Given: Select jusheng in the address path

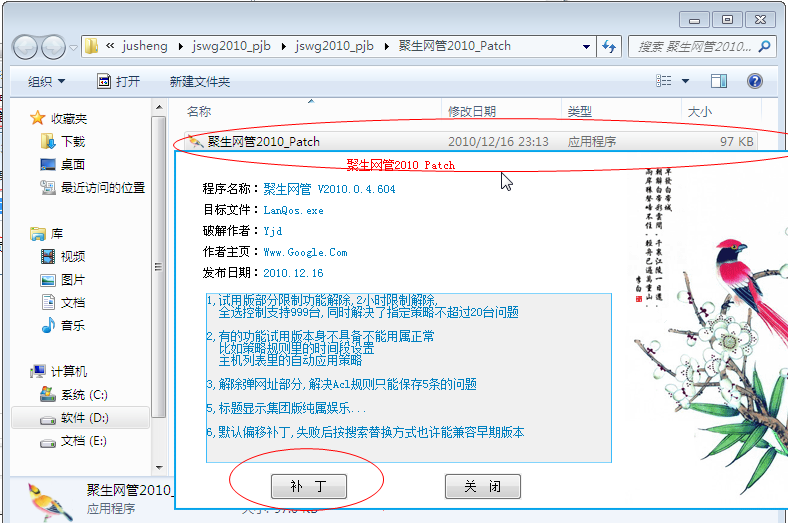Looking at the screenshot, I should pos(145,46).
